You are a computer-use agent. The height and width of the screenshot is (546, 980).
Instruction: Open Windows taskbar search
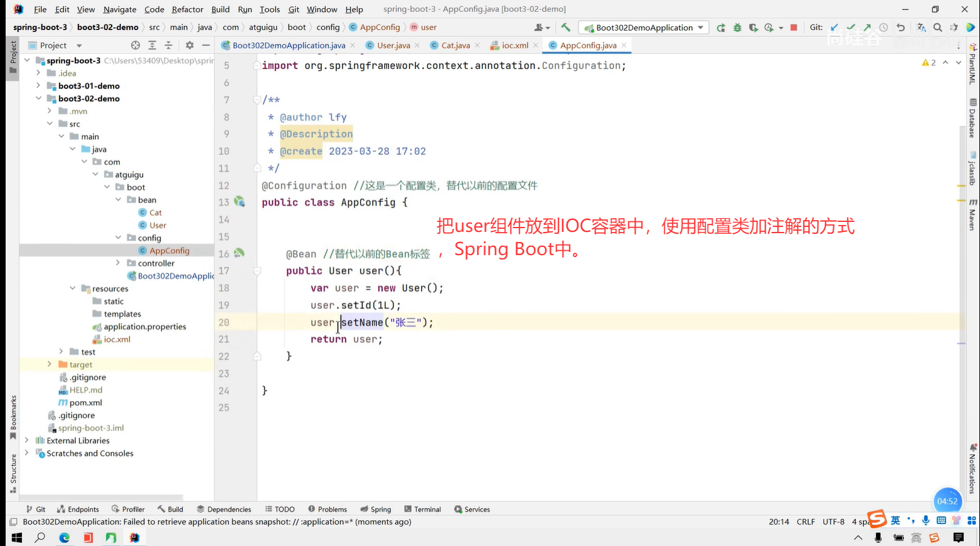coord(40,537)
